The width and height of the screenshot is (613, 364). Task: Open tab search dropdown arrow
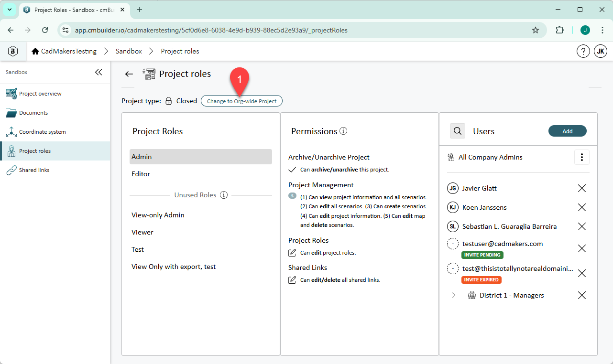[9, 10]
